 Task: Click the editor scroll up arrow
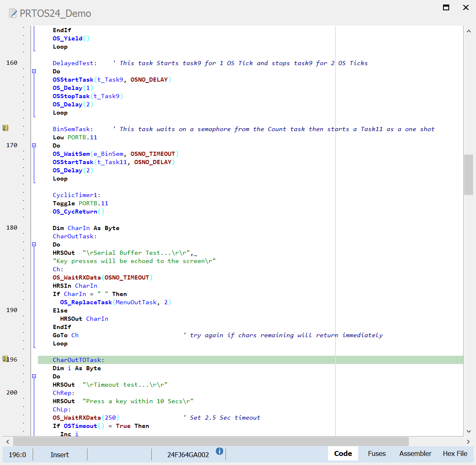click(469, 31)
